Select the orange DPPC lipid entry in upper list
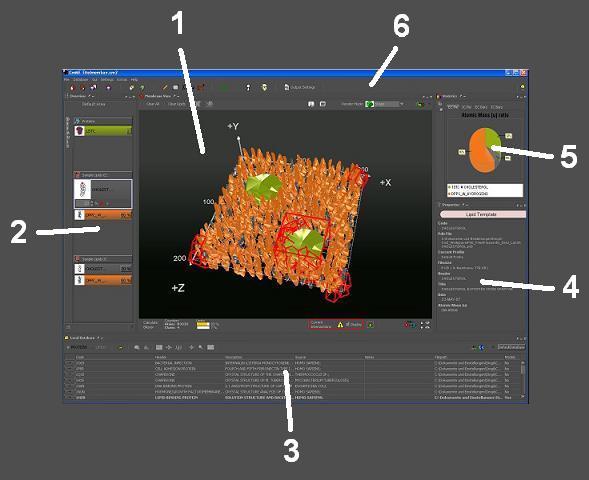This screenshot has width=589, height=480. [103, 215]
